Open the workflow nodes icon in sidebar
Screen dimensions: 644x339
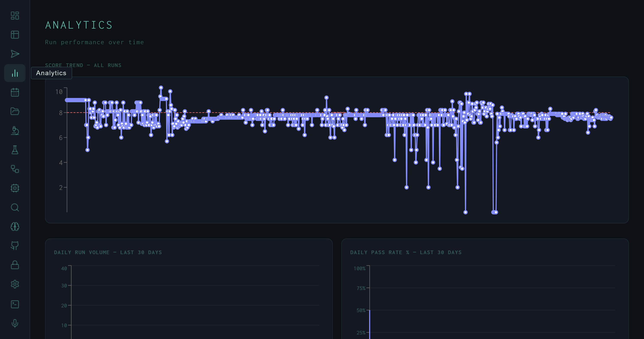[x=15, y=169]
